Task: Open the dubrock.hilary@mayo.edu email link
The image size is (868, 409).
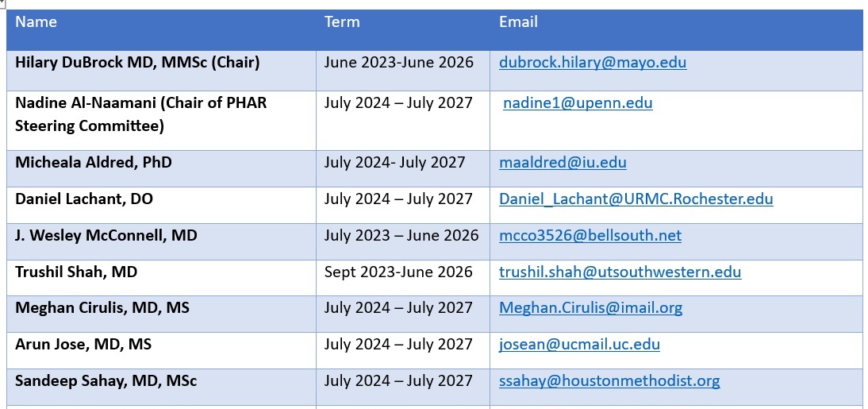Action: pyautogui.click(x=593, y=63)
